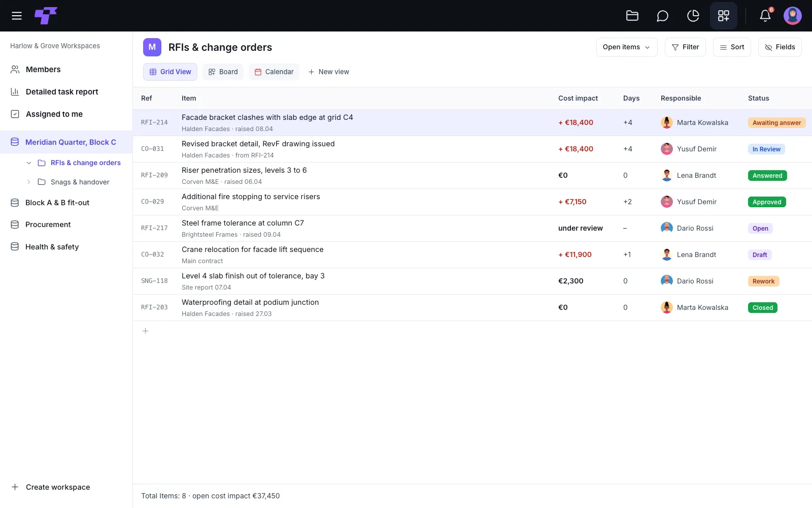Open item 'Facade bracket clashes with slab edge at grid C4'

267,117
